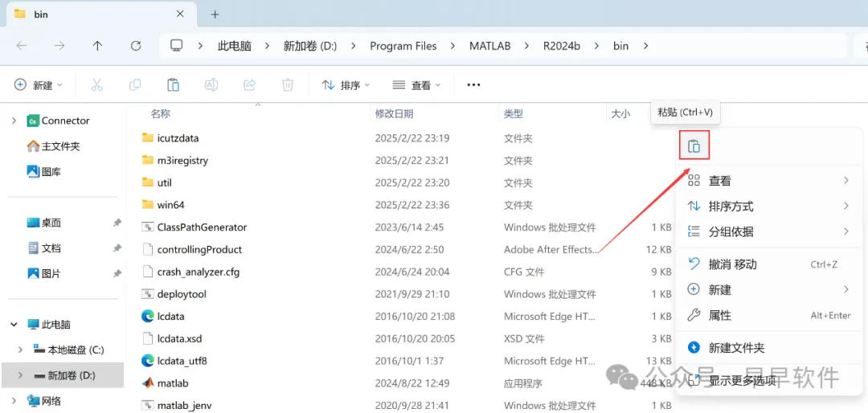Open 新建 submenu in context menu
The width and height of the screenshot is (868, 413).
click(769, 289)
